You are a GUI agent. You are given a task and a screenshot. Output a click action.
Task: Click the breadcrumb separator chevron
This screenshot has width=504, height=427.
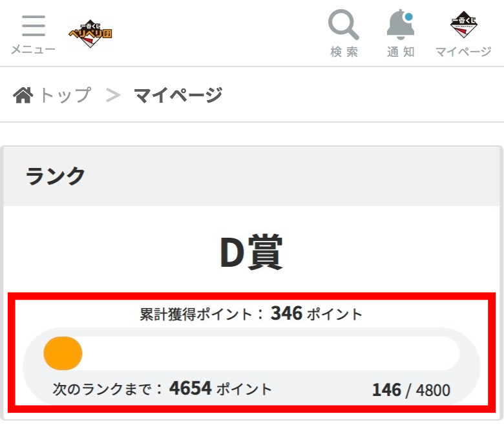click(x=113, y=96)
